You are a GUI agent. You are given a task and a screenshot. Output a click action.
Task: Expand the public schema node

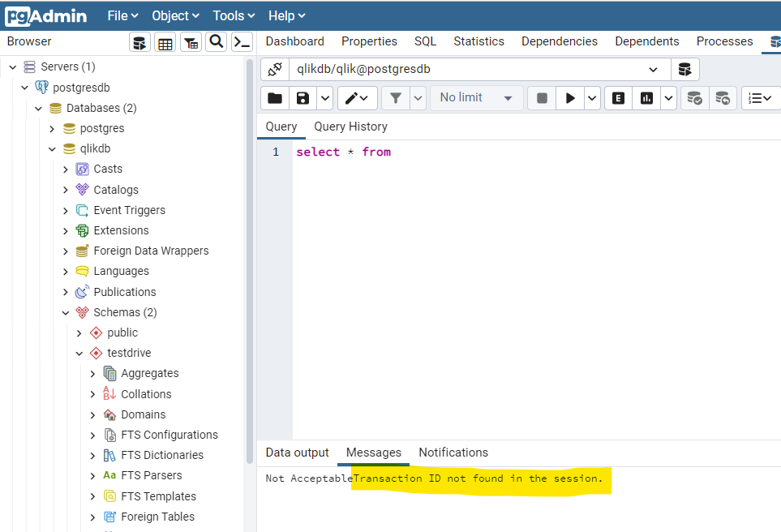tap(79, 332)
